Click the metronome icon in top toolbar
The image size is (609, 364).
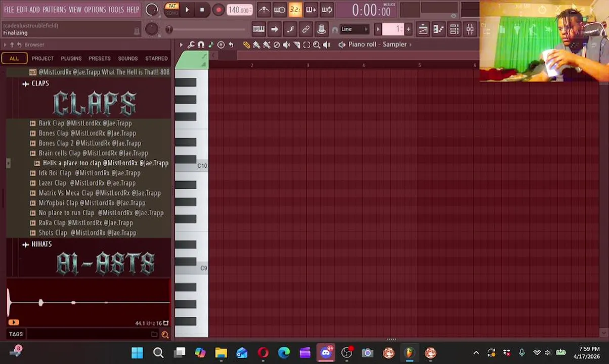264,10
